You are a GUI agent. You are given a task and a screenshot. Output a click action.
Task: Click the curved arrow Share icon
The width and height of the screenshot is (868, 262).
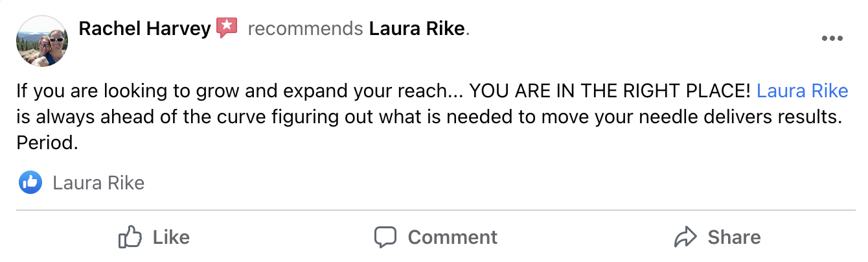coord(685,237)
